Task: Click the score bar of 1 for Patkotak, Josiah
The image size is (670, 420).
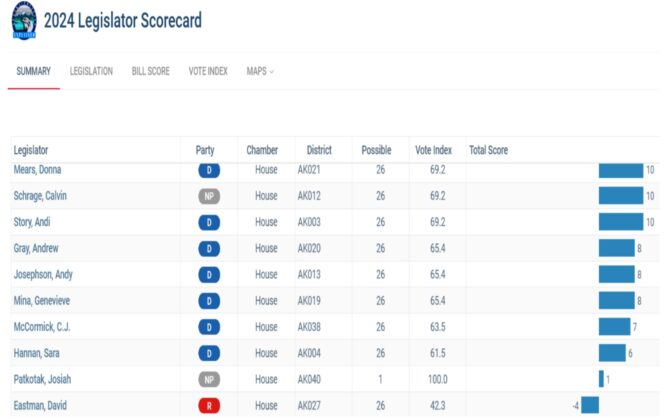Action: (601, 379)
